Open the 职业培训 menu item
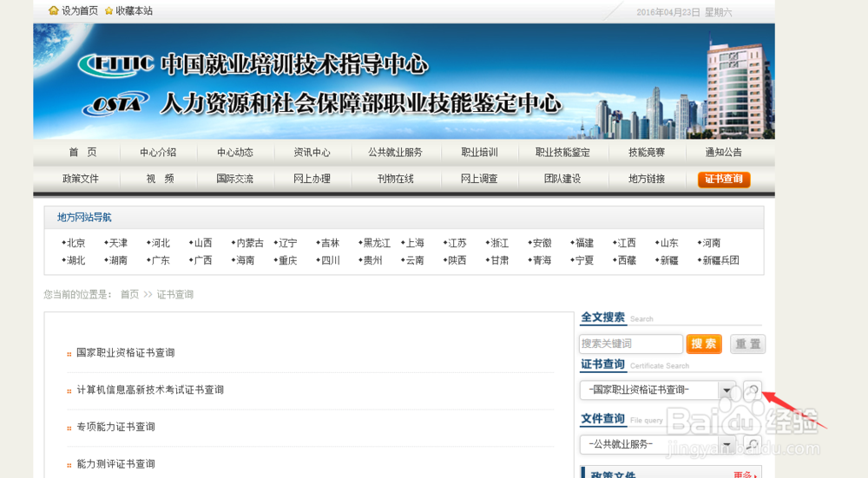Image resolution: width=868 pixels, height=478 pixels. [479, 152]
